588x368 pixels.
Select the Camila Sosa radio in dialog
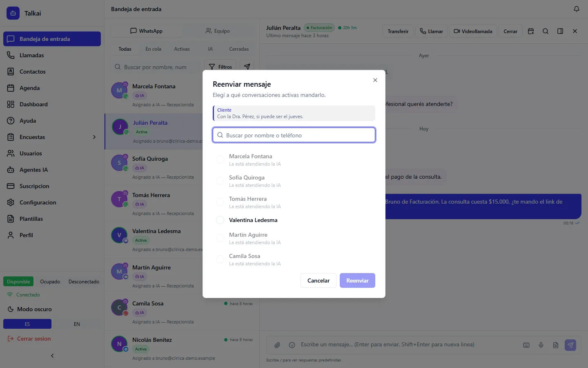(x=220, y=259)
